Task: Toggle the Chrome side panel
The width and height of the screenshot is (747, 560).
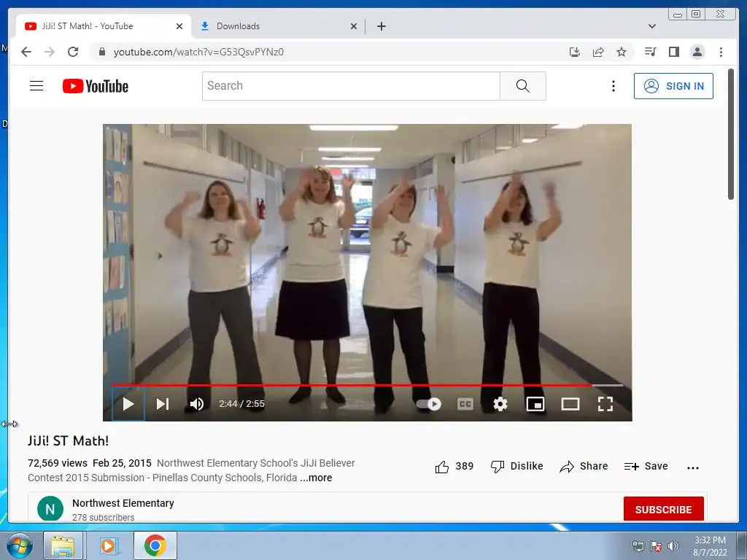Action: 673,52
